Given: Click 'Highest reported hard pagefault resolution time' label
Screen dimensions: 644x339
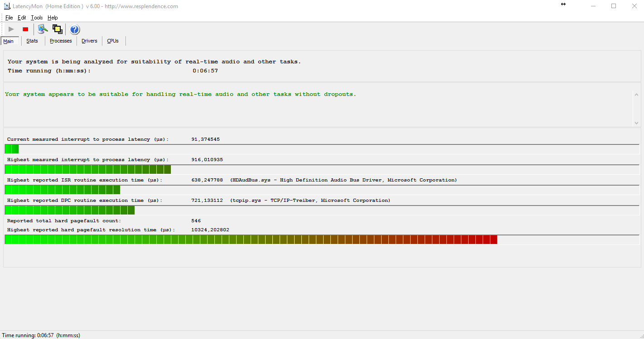Looking at the screenshot, I should [x=91, y=230].
